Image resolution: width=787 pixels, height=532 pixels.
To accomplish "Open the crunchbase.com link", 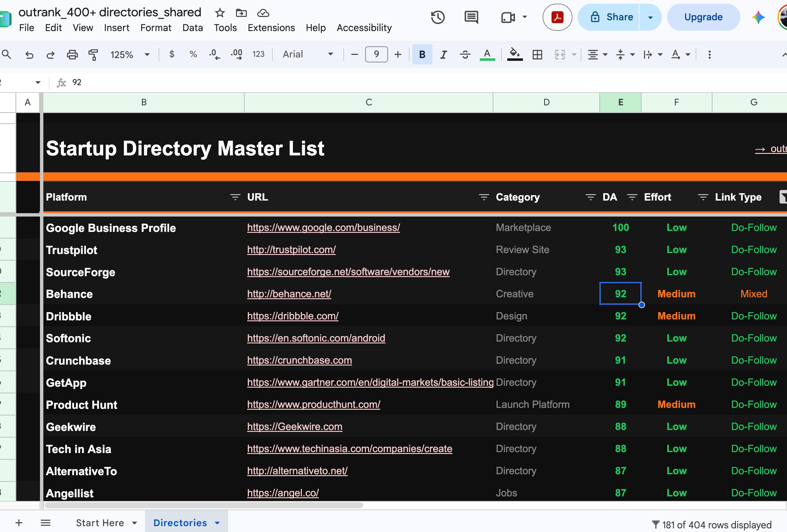I will (299, 360).
